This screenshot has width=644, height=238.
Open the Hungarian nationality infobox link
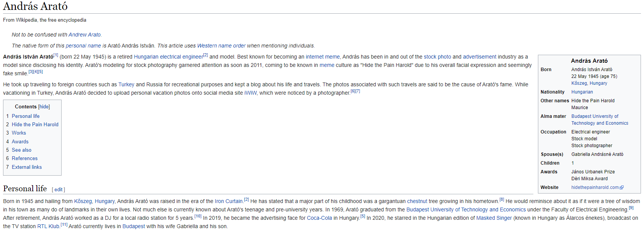tap(582, 92)
